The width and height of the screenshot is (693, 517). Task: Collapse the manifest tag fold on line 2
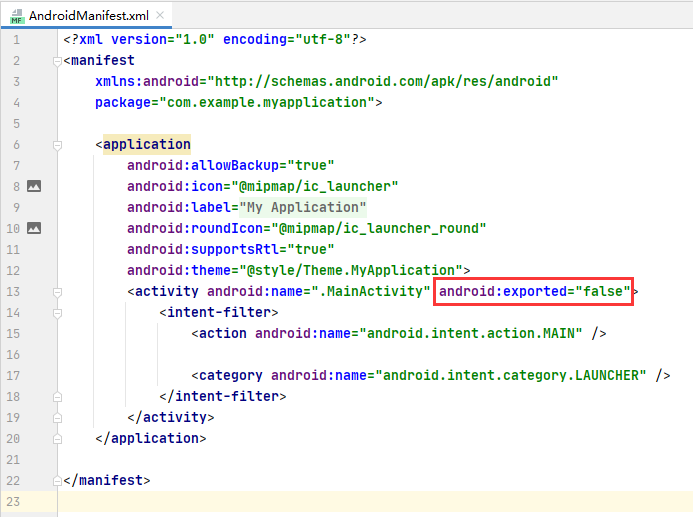pos(57,61)
